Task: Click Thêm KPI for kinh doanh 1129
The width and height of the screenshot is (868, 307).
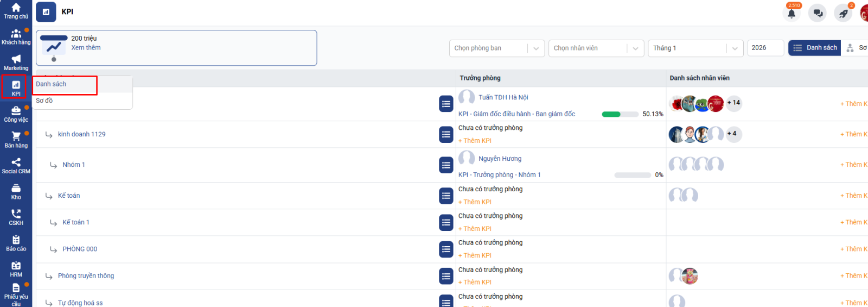Action: 475,141
